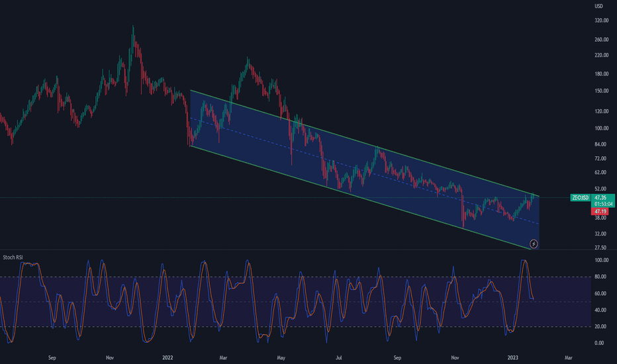Image resolution: width=617 pixels, height=364 pixels.
Task: Open the USD currency selector
Action: pos(598,6)
